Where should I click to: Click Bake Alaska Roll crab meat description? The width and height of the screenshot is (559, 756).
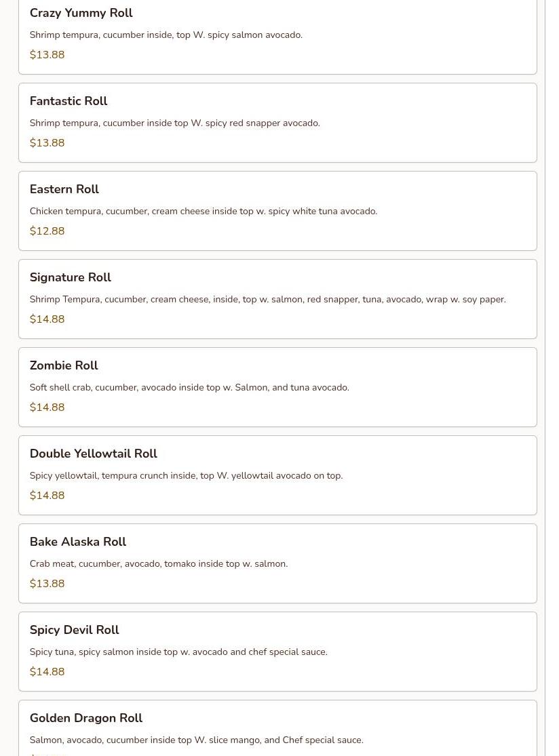(159, 563)
